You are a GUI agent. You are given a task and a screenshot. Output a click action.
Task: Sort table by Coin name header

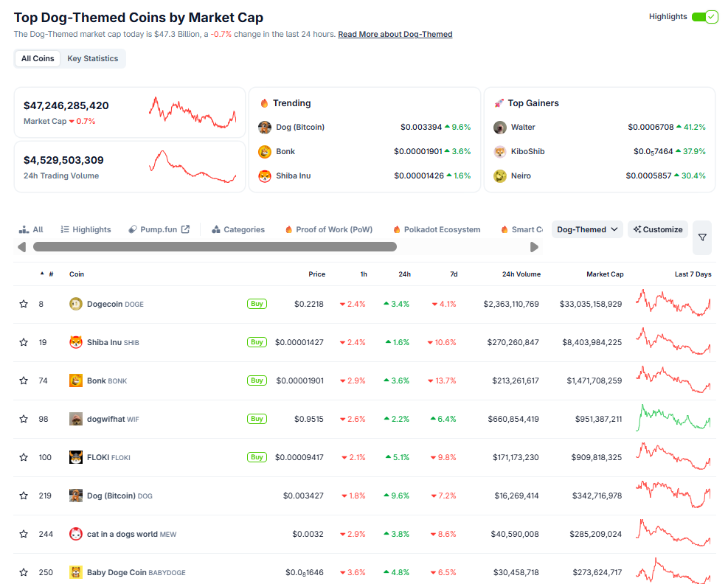(x=77, y=274)
